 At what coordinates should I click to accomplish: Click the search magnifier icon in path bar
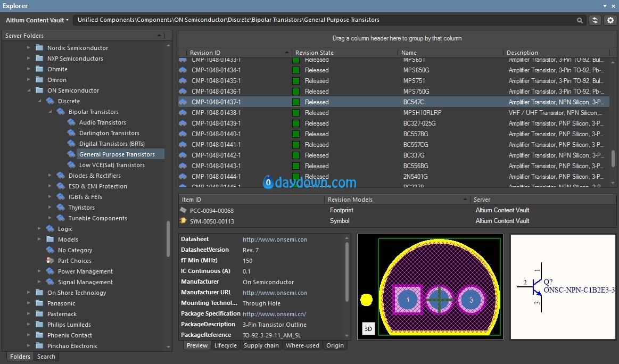click(x=580, y=20)
